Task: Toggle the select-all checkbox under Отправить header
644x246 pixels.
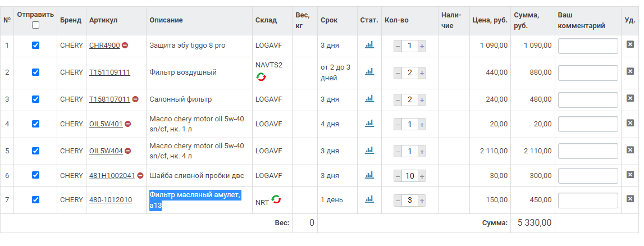Action: 36,25
